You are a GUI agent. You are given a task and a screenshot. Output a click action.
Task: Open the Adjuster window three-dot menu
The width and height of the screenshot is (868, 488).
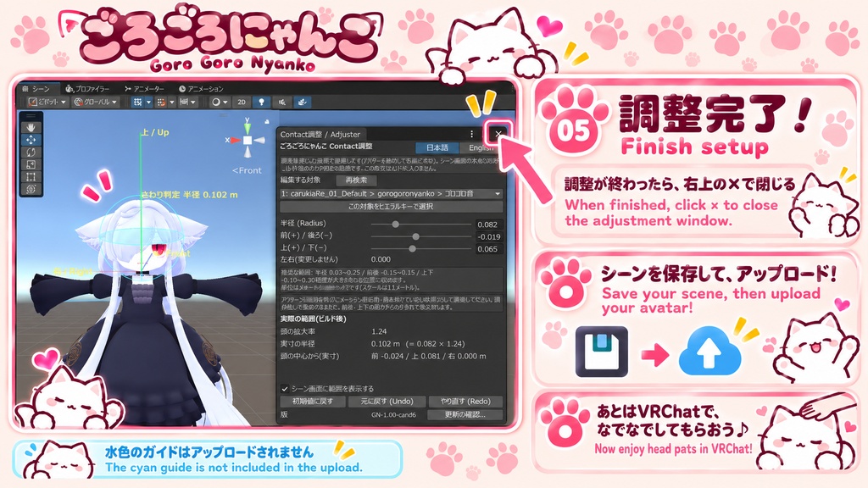click(x=471, y=134)
